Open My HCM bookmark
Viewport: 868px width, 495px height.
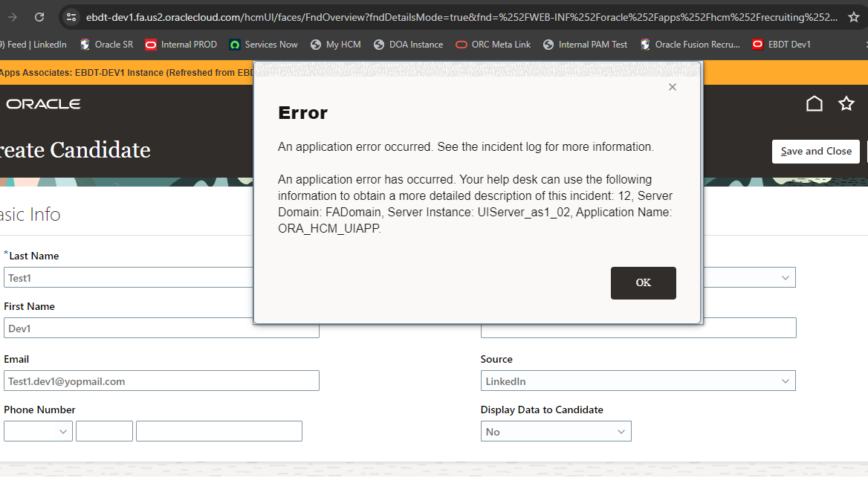tap(335, 45)
